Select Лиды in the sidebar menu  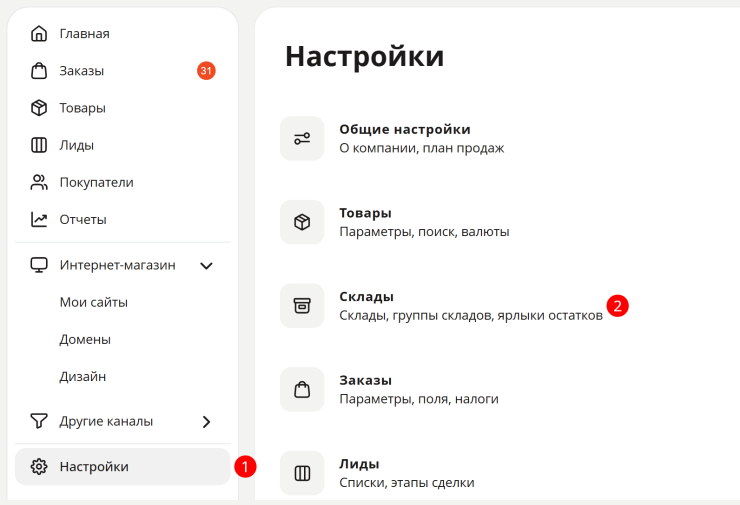coord(76,145)
